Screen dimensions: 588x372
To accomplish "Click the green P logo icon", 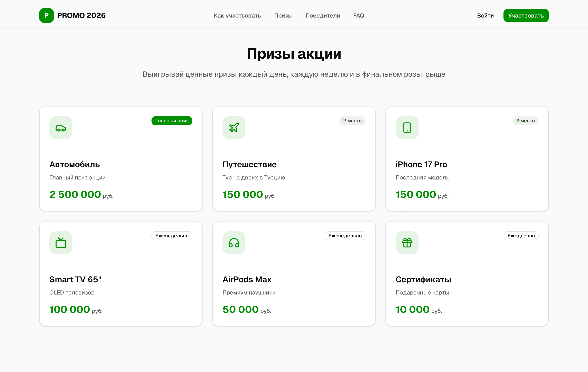I will coord(46,15).
